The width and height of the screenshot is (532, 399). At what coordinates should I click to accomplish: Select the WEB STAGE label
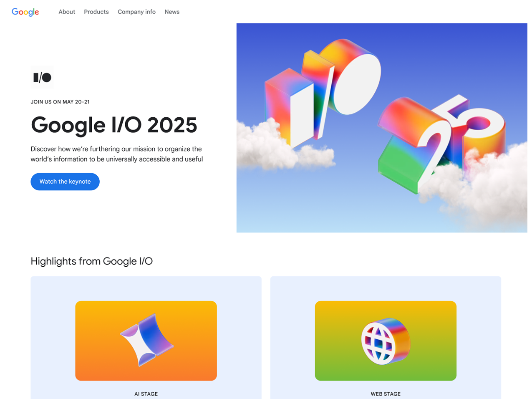click(x=386, y=394)
